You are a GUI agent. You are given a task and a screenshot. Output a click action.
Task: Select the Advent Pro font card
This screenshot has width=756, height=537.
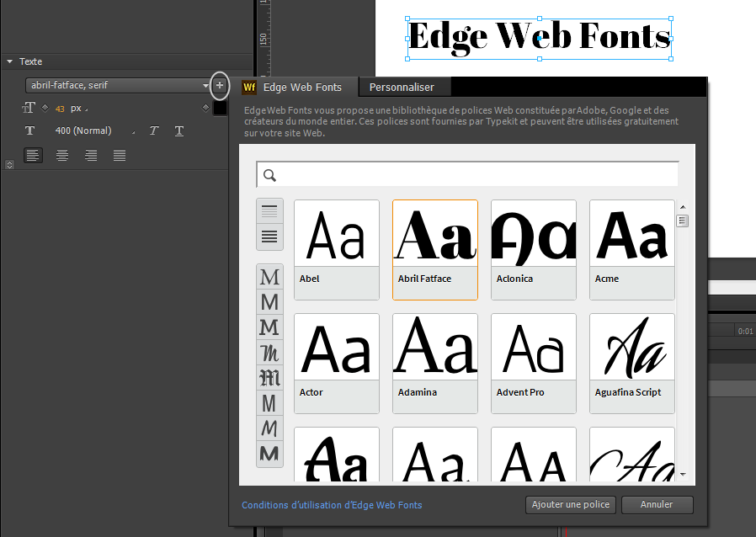coord(533,364)
